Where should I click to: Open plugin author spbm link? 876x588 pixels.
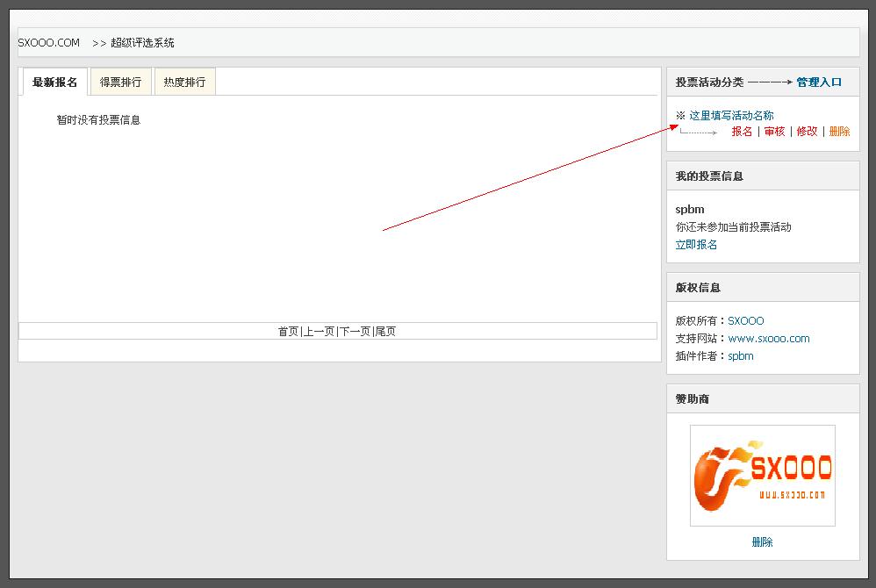(741, 355)
